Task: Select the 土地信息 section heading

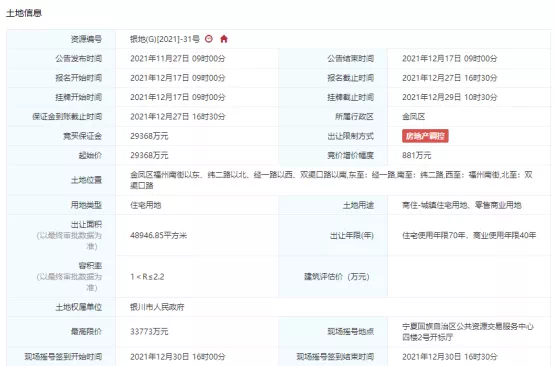Action: pyautogui.click(x=24, y=13)
